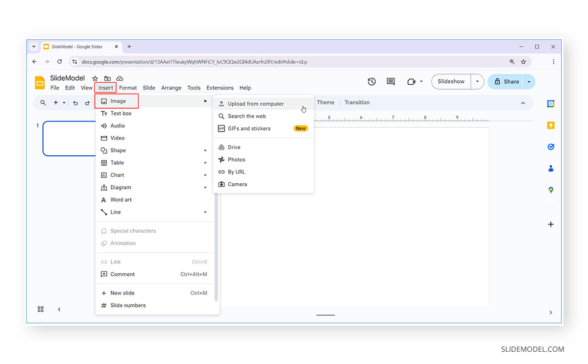Expand the Chart submenu
Viewport: 588px width, 364px height.
pos(205,175)
